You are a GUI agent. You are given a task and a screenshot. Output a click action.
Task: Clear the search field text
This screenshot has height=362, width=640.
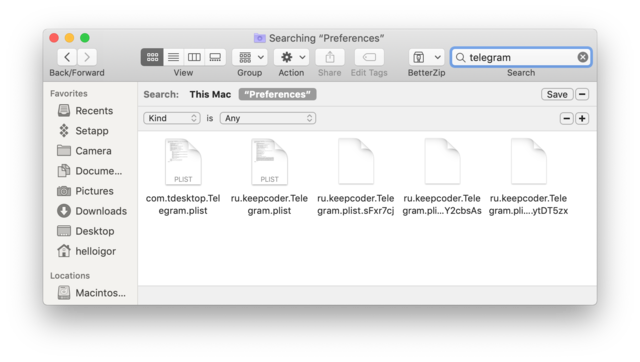tap(583, 57)
